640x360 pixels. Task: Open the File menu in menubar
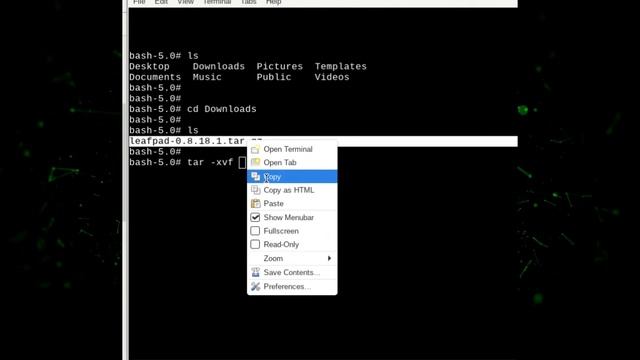[139, 2]
